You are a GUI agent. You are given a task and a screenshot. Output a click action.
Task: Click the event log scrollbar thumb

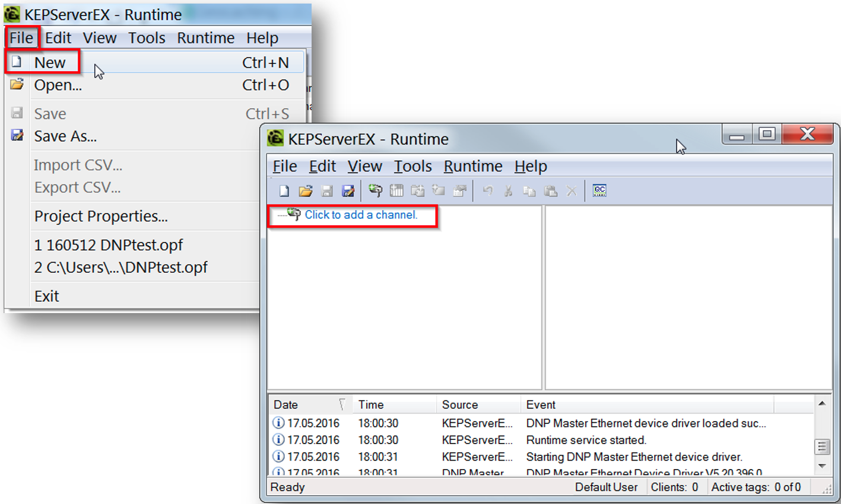822,446
